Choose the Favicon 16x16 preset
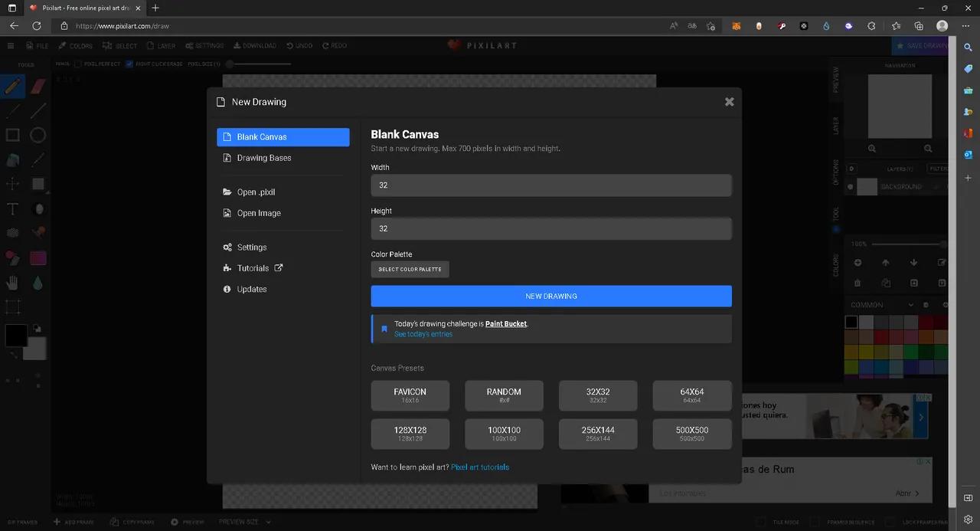Viewport: 980px width, 531px height. pyautogui.click(x=410, y=395)
